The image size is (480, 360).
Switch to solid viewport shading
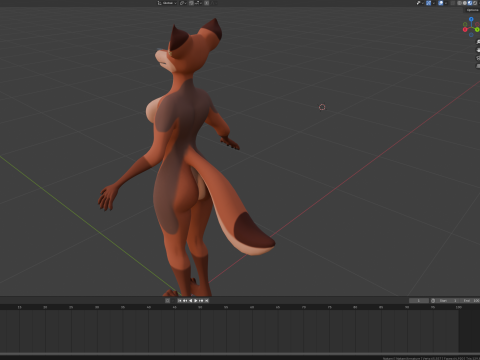tap(465, 3)
